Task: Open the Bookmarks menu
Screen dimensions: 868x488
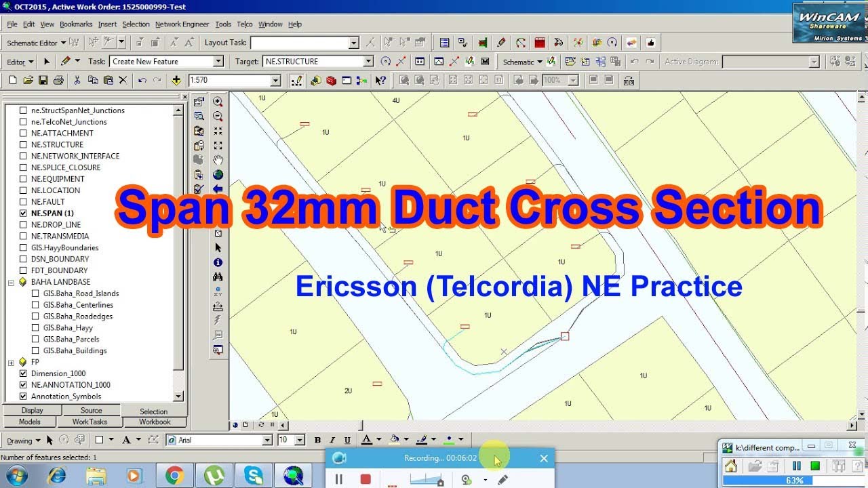Action: [76, 24]
